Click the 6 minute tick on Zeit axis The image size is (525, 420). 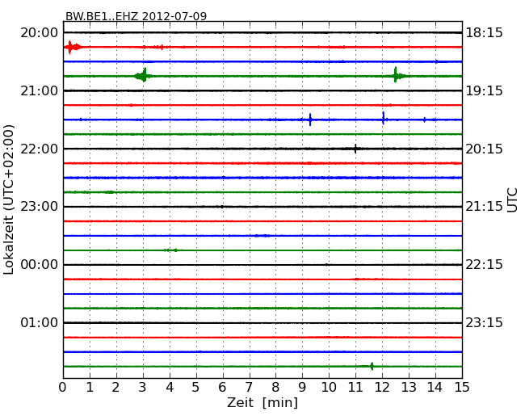[222, 387]
